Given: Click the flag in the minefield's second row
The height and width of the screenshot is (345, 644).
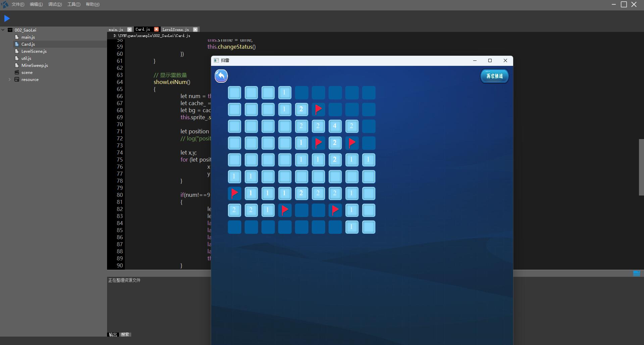Looking at the screenshot, I should point(318,110).
